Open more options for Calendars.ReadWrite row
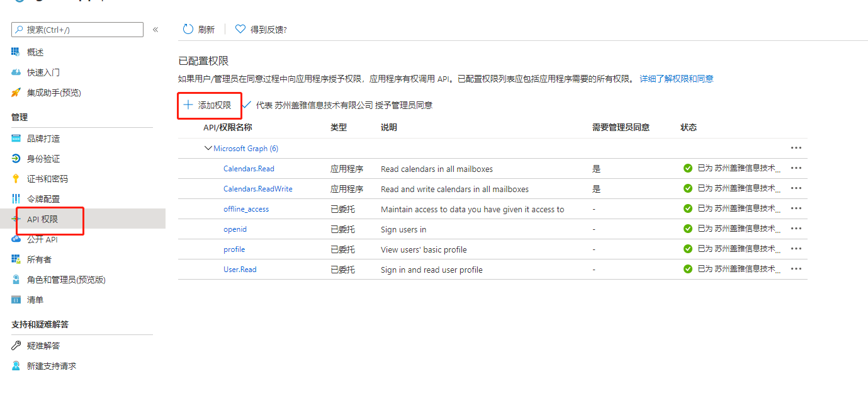 (796, 188)
